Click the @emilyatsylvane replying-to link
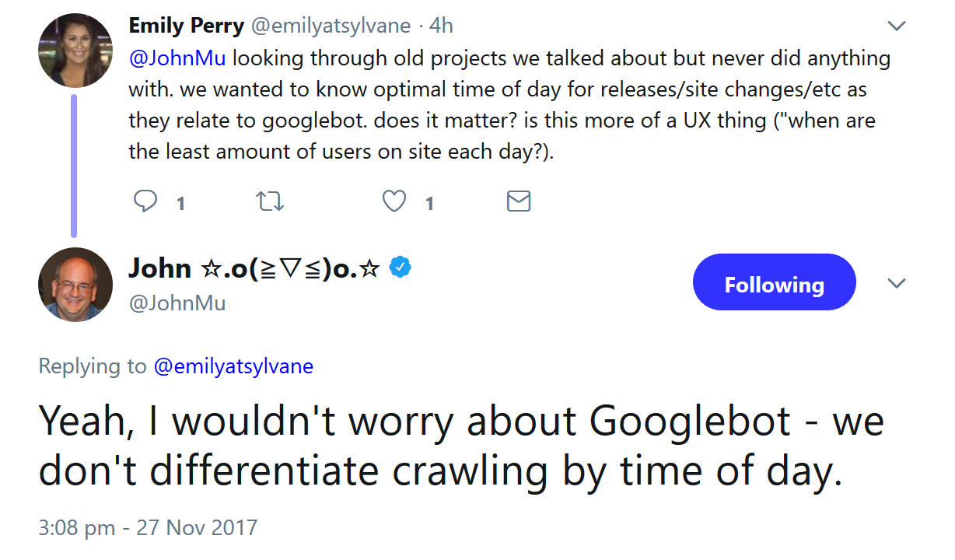The width and height of the screenshot is (955, 560). coord(234,366)
